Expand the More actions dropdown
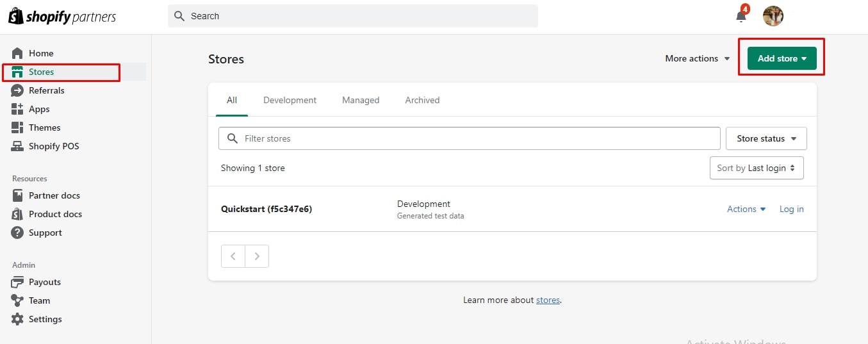The width and height of the screenshot is (868, 344). pyautogui.click(x=698, y=58)
